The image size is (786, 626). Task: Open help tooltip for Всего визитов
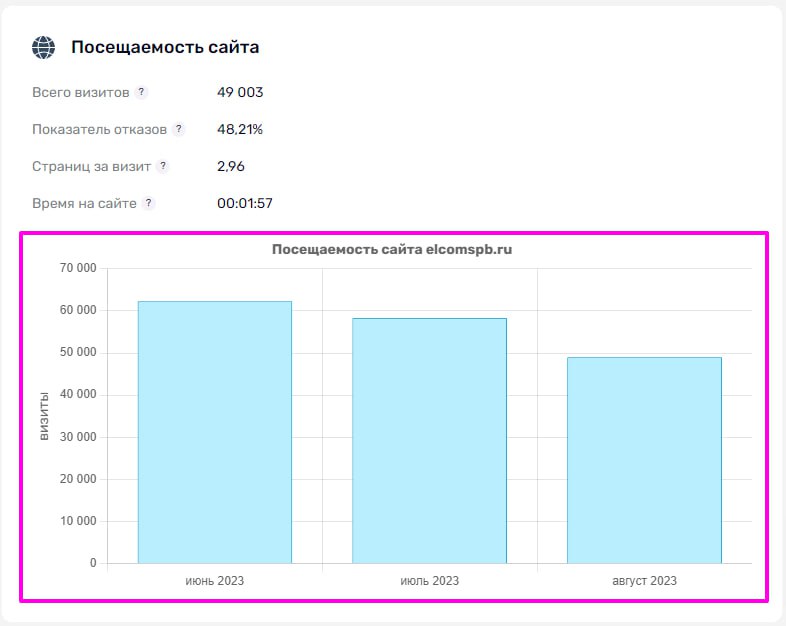point(141,93)
